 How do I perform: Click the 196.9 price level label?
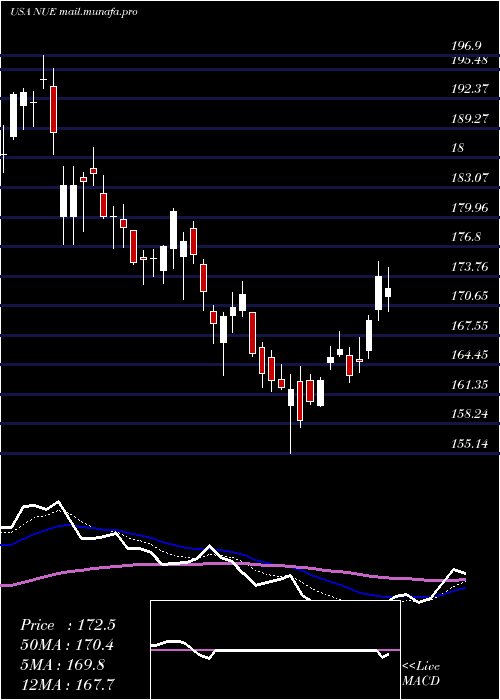click(466, 46)
